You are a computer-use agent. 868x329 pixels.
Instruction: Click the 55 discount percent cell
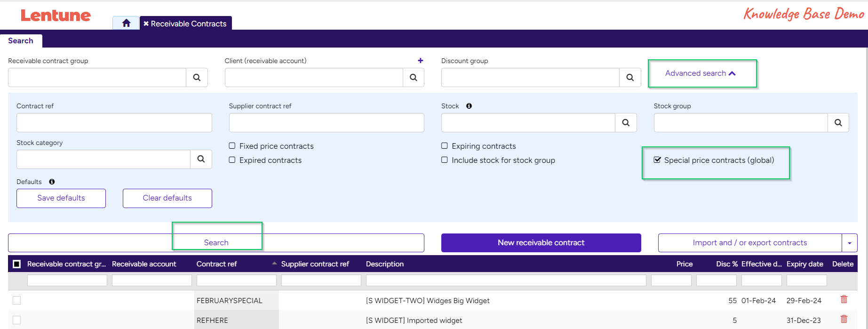coord(733,301)
